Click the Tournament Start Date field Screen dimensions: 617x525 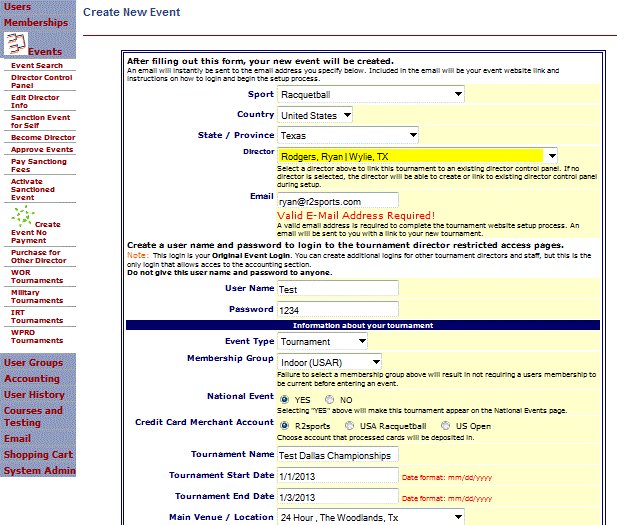(338, 476)
